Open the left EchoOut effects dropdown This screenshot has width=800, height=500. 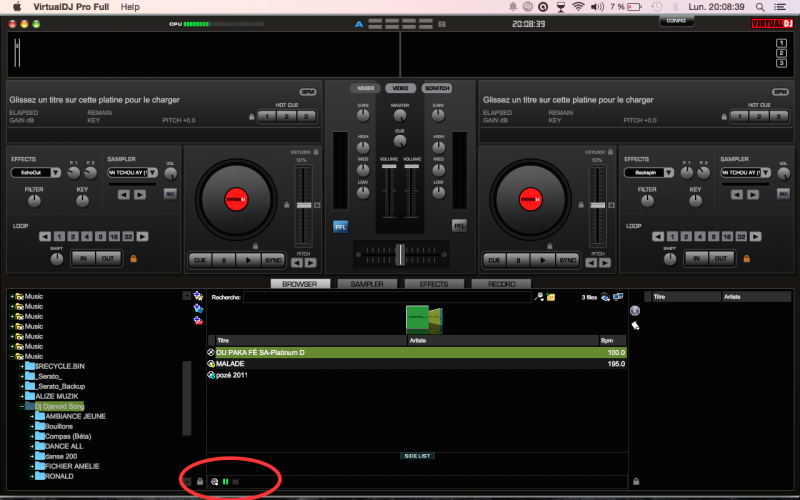[55, 172]
